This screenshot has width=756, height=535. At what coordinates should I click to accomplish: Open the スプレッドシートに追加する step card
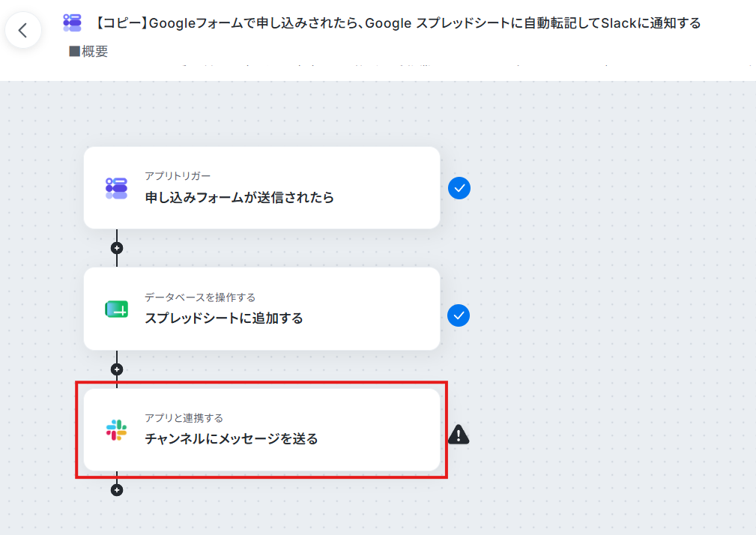pos(261,309)
